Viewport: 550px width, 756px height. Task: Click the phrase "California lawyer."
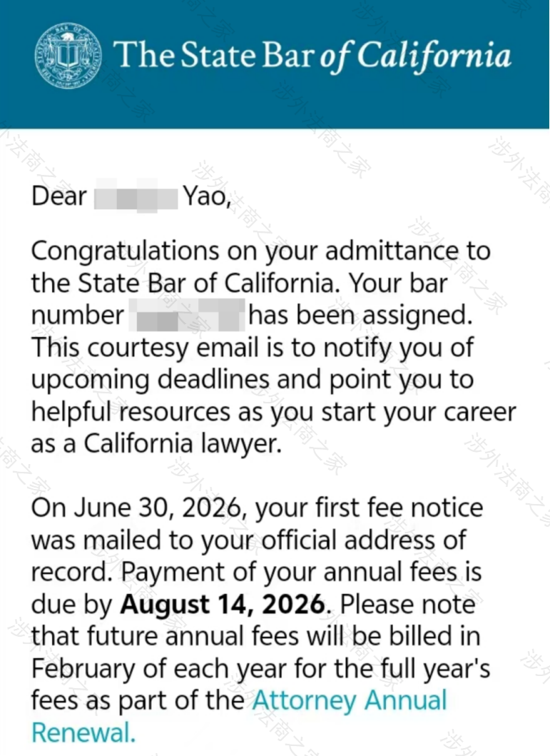(x=183, y=444)
